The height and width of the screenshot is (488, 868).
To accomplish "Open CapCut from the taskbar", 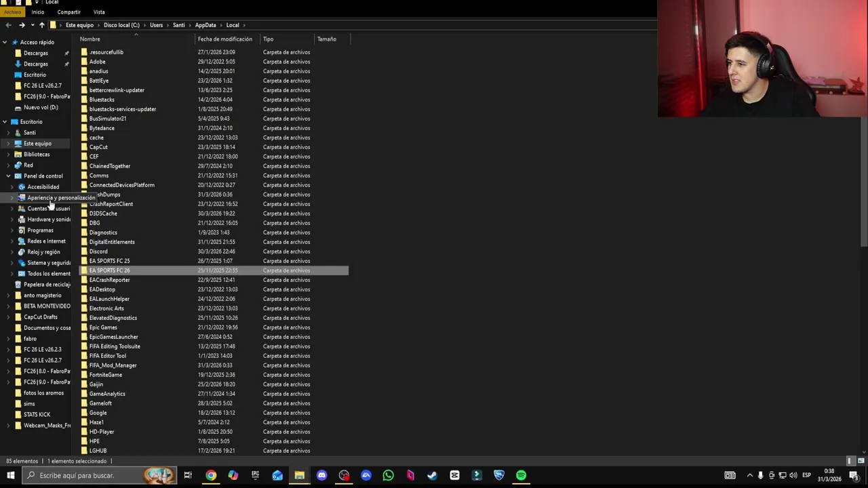I will [454, 475].
